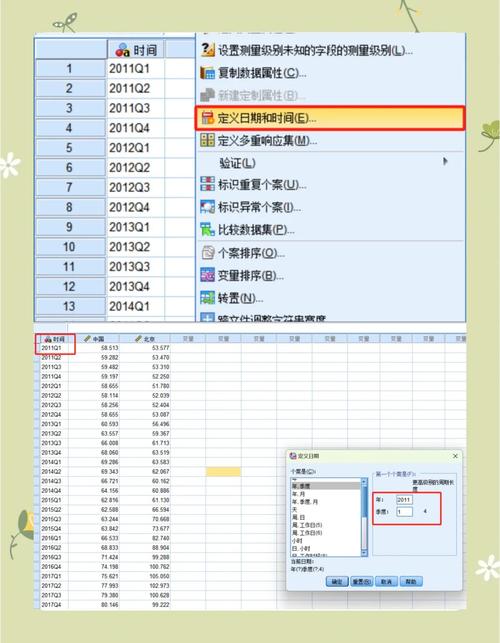Select 小时 in the 个案是 list

326,540
